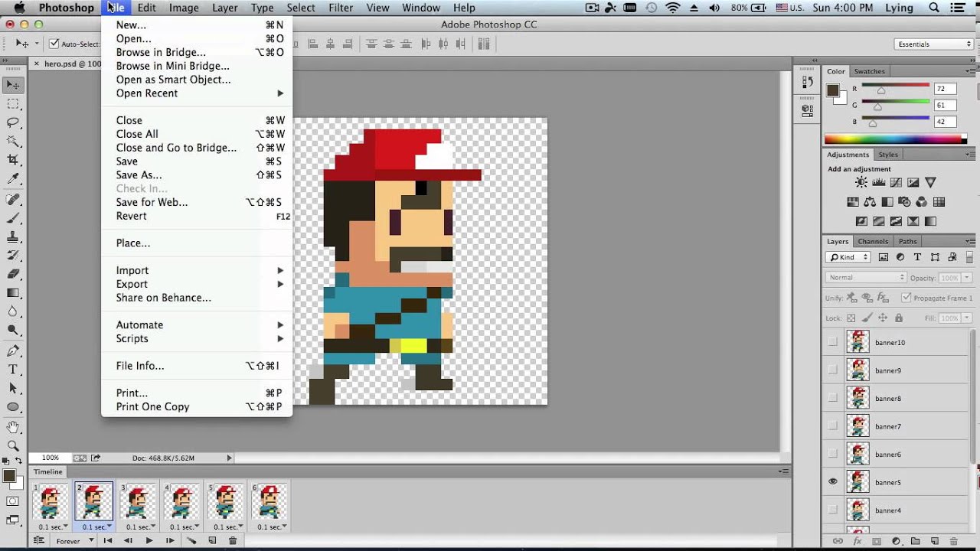Toggle the Propagate Frame 1 checkbox
Image resolution: width=980 pixels, height=551 pixels.
[906, 298]
